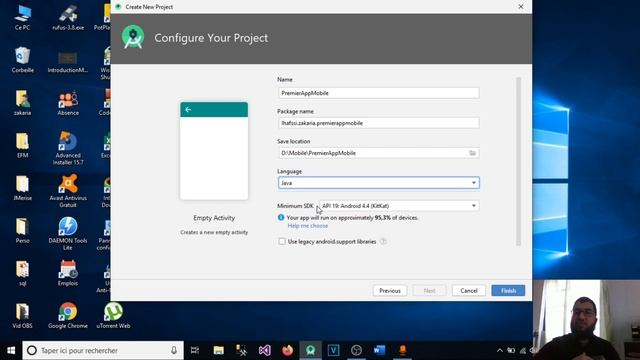The height and width of the screenshot is (360, 640).
Task: Open Visual Studio from the taskbar
Action: [x=264, y=350]
